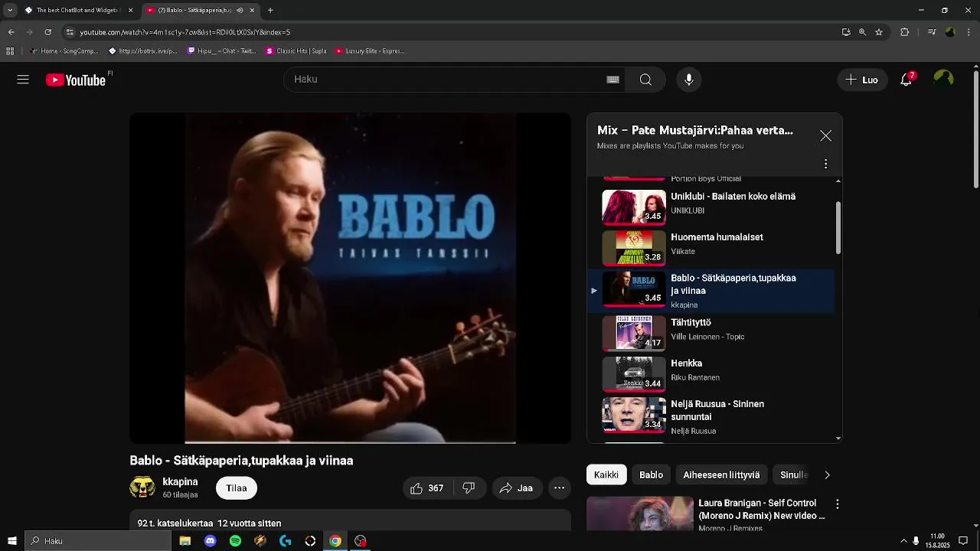Play Uniklubi - Bailaten koko elämä
Screen dimensions: 980x551
712,207
